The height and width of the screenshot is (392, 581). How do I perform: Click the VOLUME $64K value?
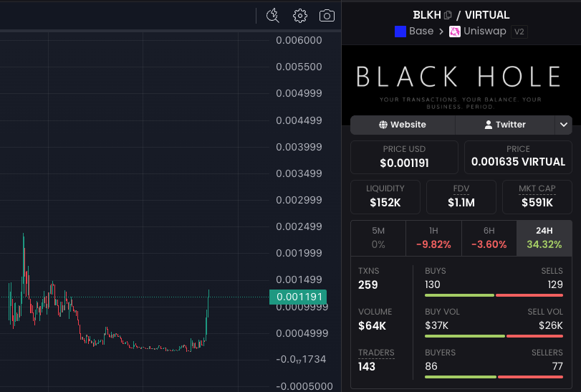tap(372, 325)
